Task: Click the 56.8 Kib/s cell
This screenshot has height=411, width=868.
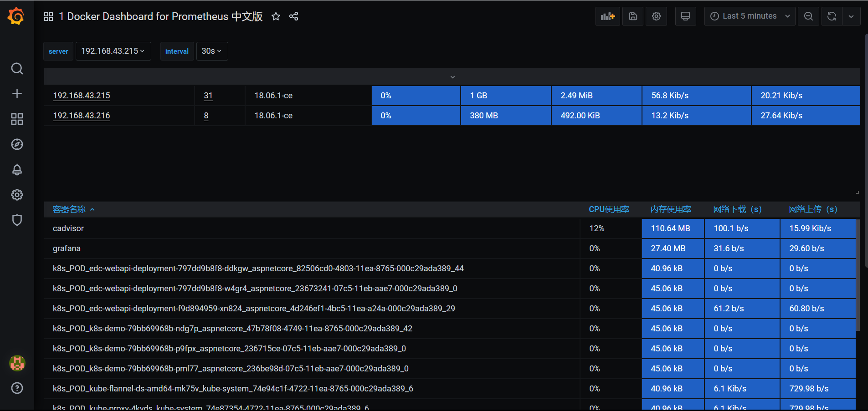Action: 696,96
